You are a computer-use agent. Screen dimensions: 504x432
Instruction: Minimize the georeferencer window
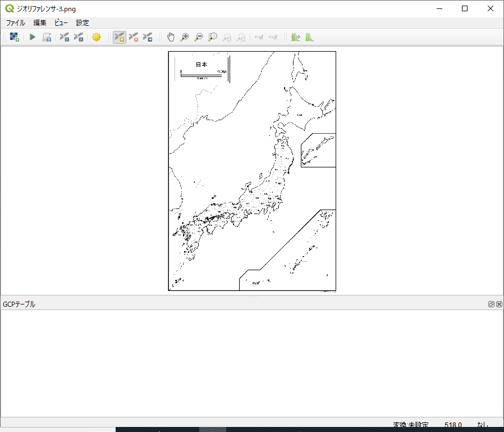click(439, 8)
